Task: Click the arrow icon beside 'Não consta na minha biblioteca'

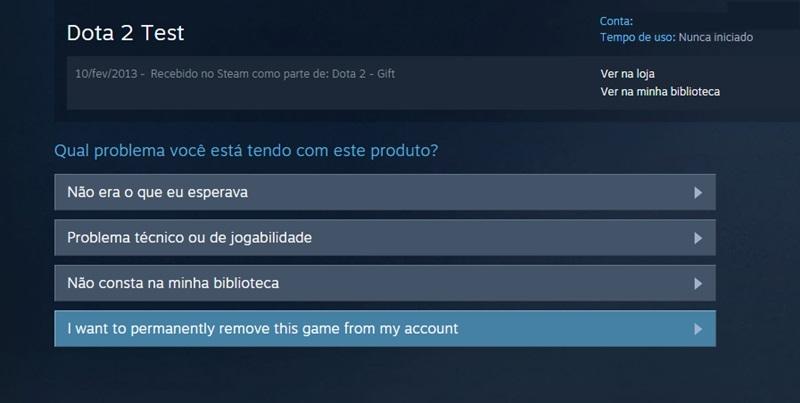Action: pos(698,284)
